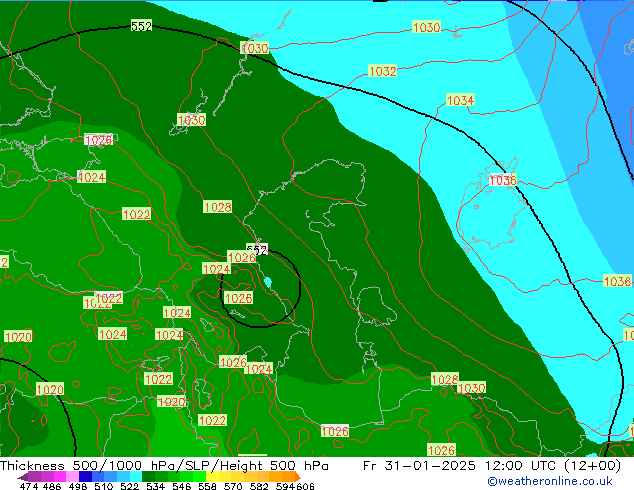Click the 570 legend value
The height and width of the screenshot is (490, 634).
233,486
